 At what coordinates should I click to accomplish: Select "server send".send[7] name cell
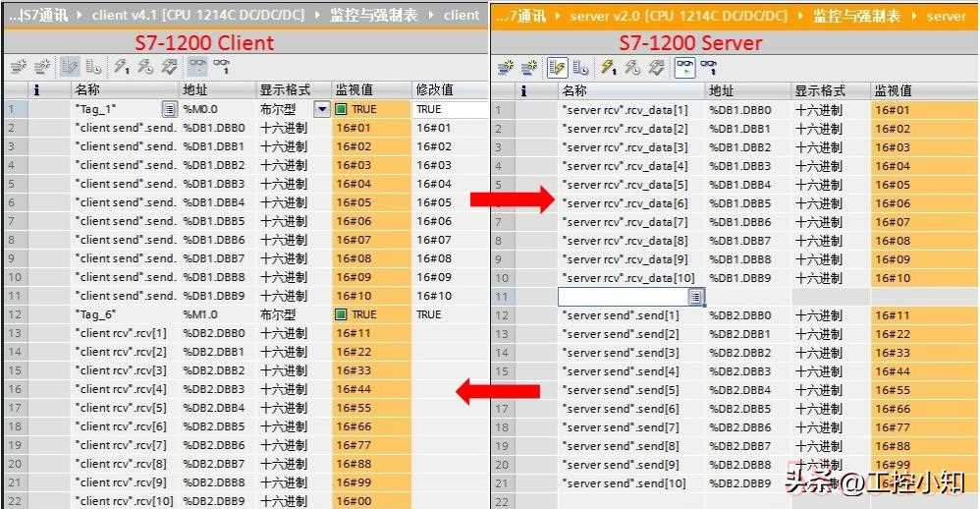click(631, 427)
